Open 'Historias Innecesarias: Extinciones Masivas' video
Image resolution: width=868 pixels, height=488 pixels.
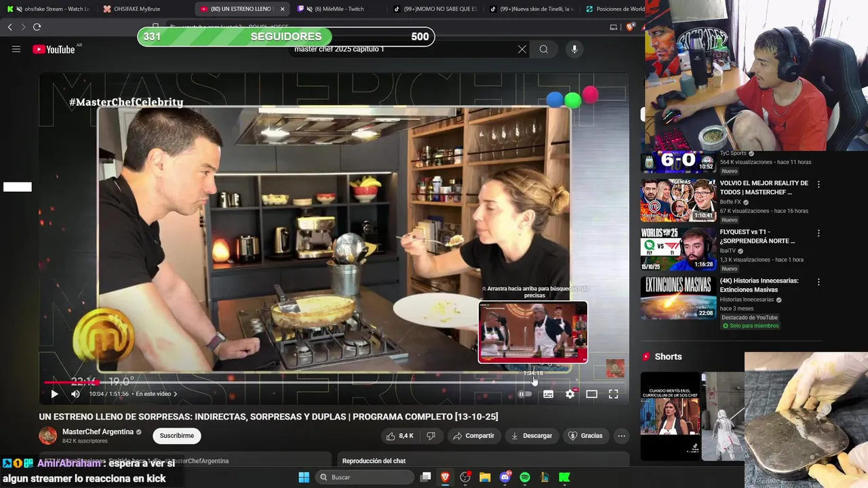[x=759, y=285]
